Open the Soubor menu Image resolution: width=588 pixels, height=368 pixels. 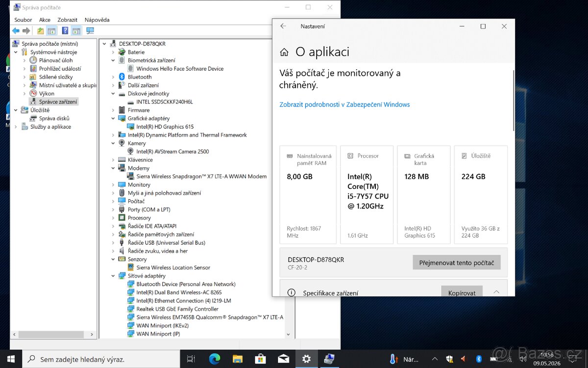point(23,20)
